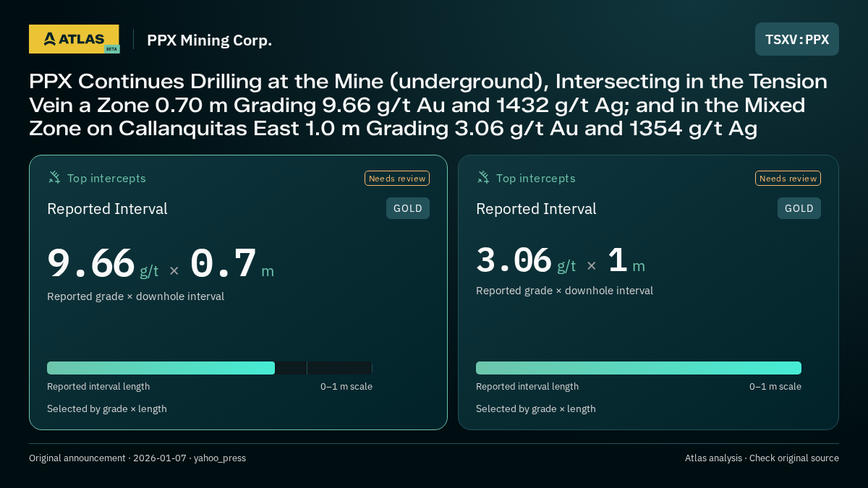This screenshot has height=488, width=868.
Task: Click 'Selected by grade × length' in the 3.06 g/t card
Action: tap(536, 409)
